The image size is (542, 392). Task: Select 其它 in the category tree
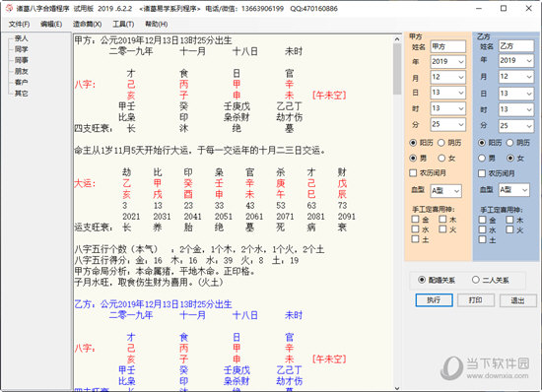tap(21, 94)
